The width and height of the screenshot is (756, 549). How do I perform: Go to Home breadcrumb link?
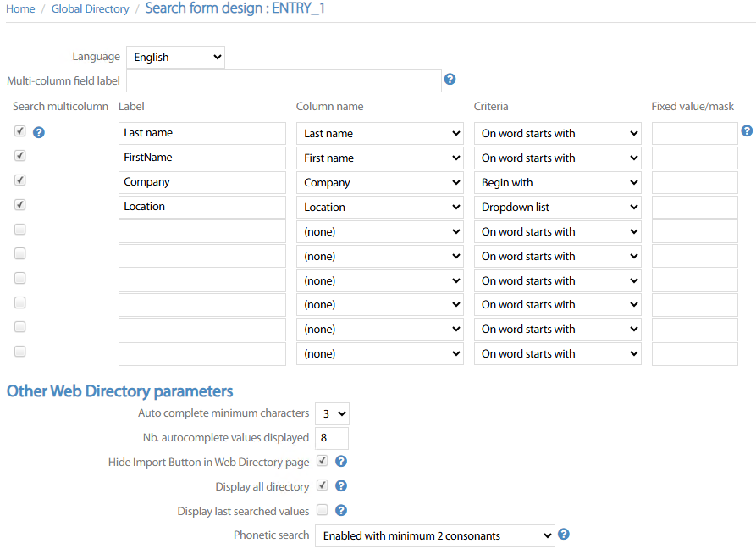(20, 9)
